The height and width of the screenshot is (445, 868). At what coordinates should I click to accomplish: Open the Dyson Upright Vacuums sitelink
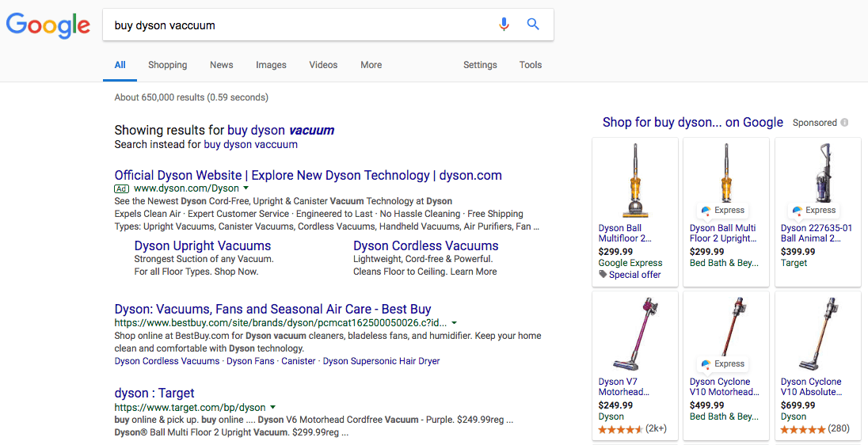point(203,245)
